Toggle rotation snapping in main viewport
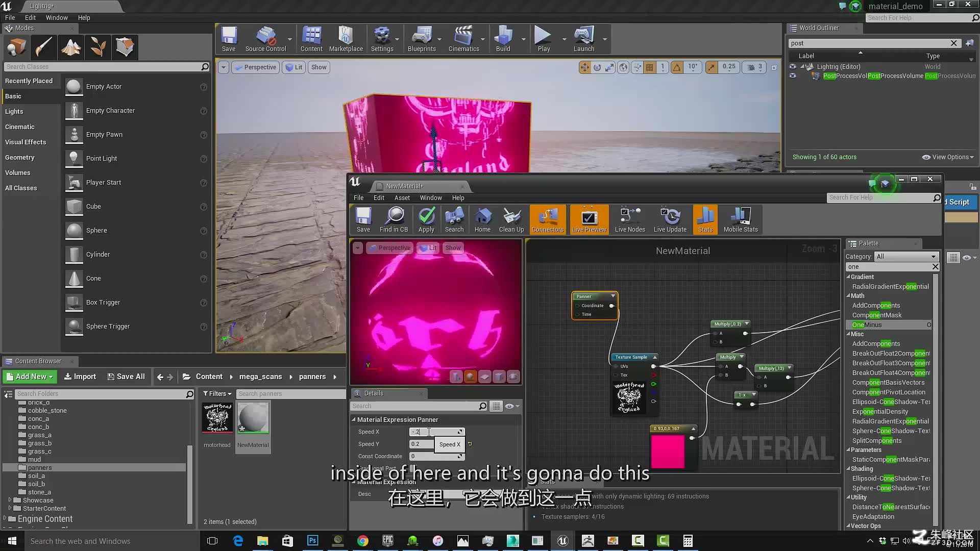Viewport: 980px width, 551px height. [677, 67]
